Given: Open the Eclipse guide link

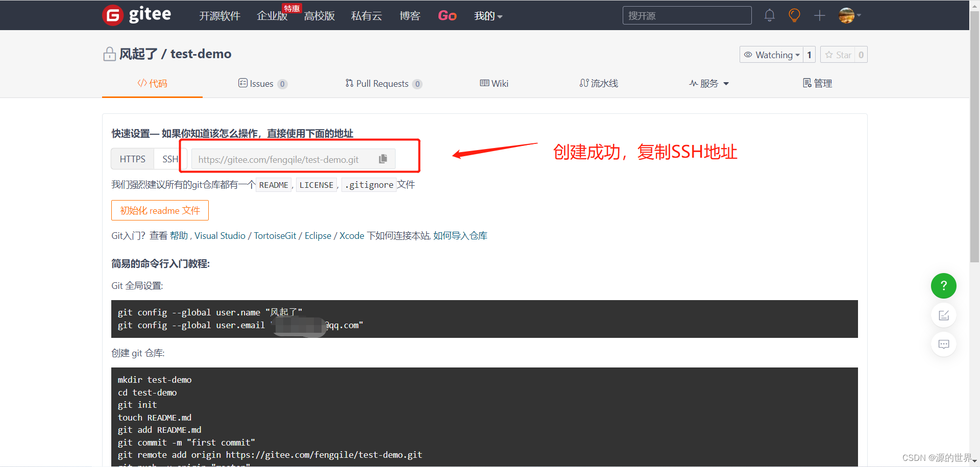Looking at the screenshot, I should (x=318, y=235).
